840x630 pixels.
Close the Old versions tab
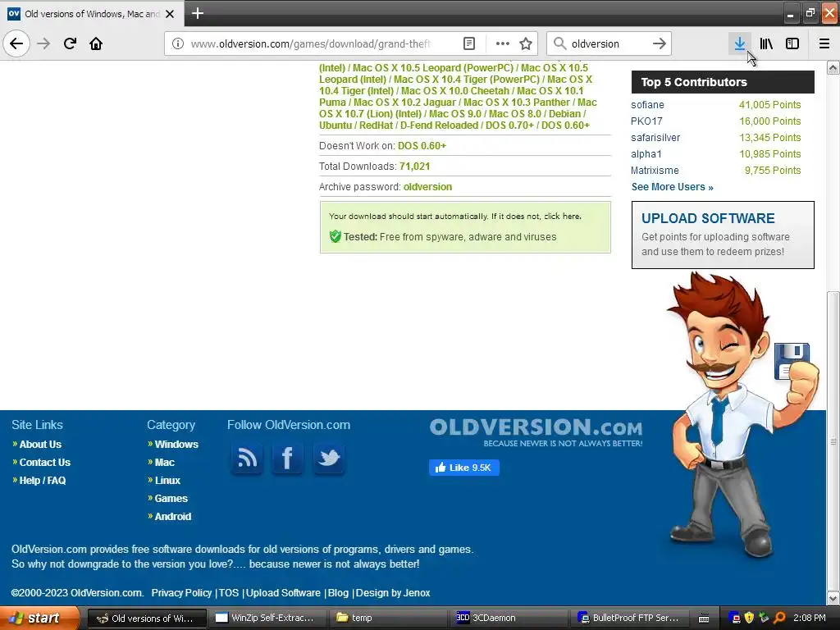170,14
